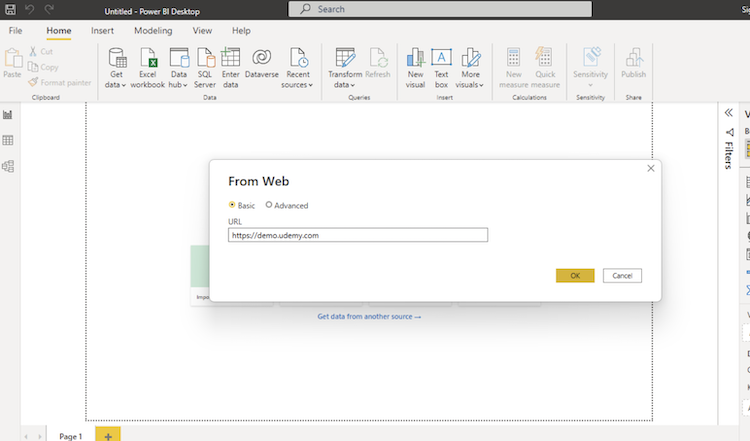750x441 pixels.
Task: Click the Redo arrow in title bar
Action: coord(49,9)
